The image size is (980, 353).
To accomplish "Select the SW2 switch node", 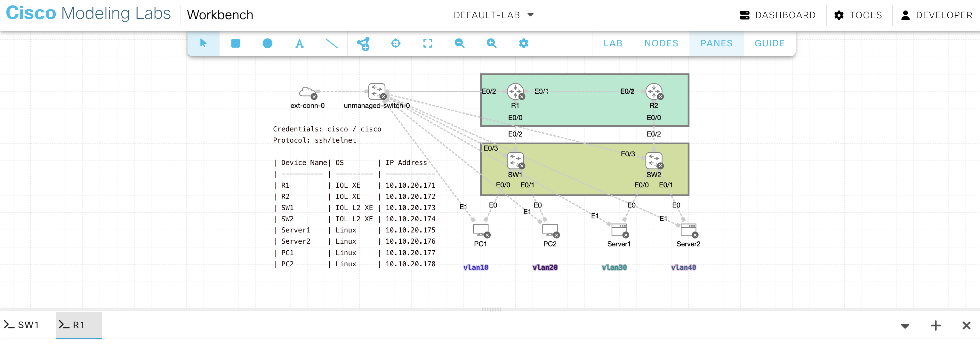I will 654,161.
